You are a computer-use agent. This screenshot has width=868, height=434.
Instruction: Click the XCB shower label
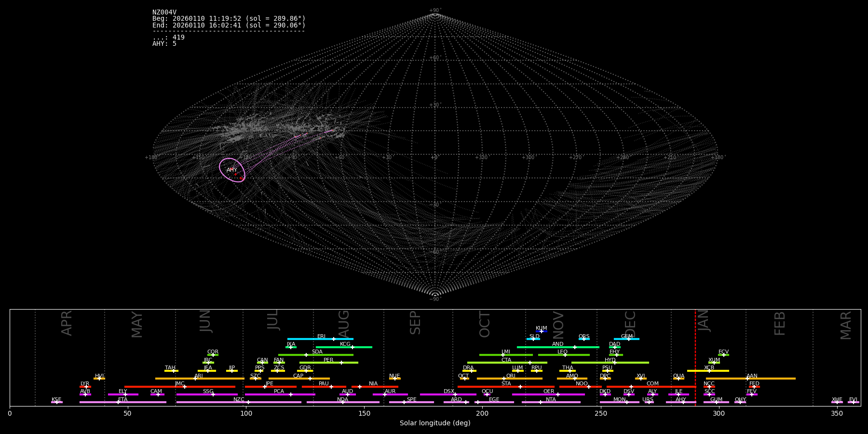tap(709, 368)
